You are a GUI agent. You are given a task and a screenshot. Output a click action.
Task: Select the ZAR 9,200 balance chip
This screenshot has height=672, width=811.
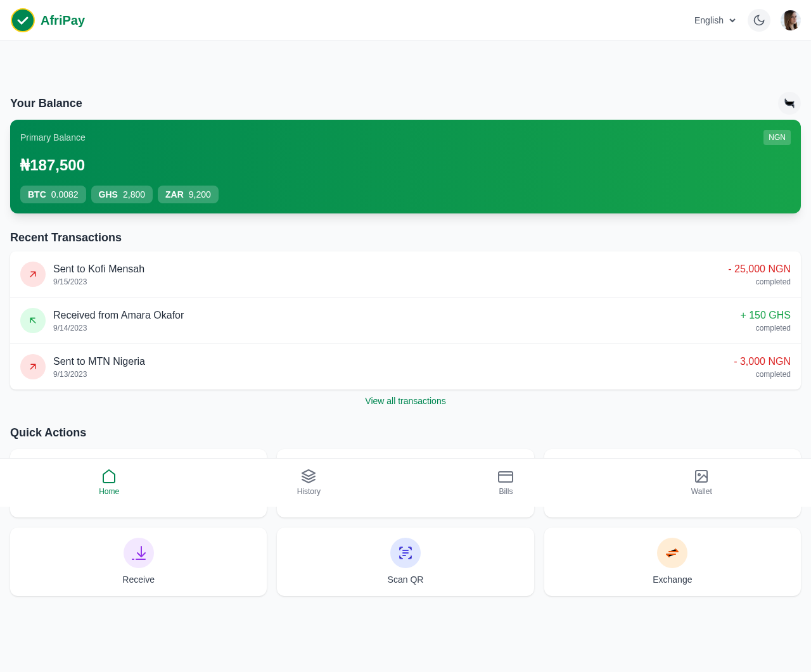point(188,194)
